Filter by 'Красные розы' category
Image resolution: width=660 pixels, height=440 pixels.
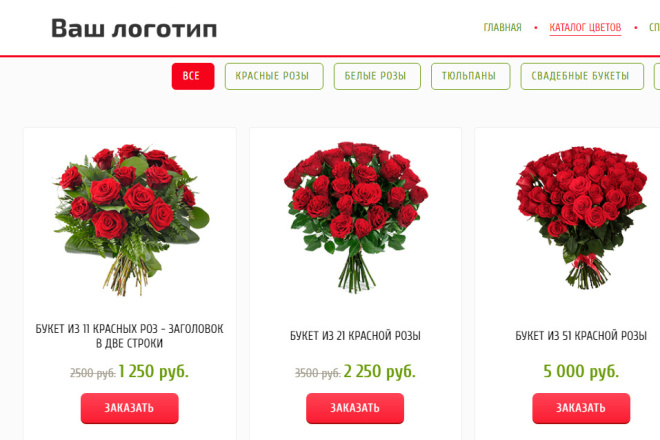(x=274, y=76)
